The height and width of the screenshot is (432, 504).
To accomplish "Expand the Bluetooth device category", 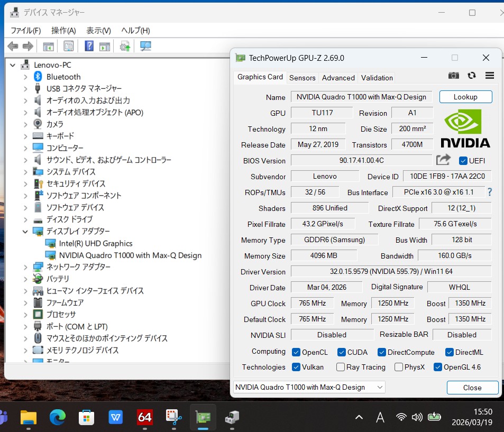I will tap(25, 77).
